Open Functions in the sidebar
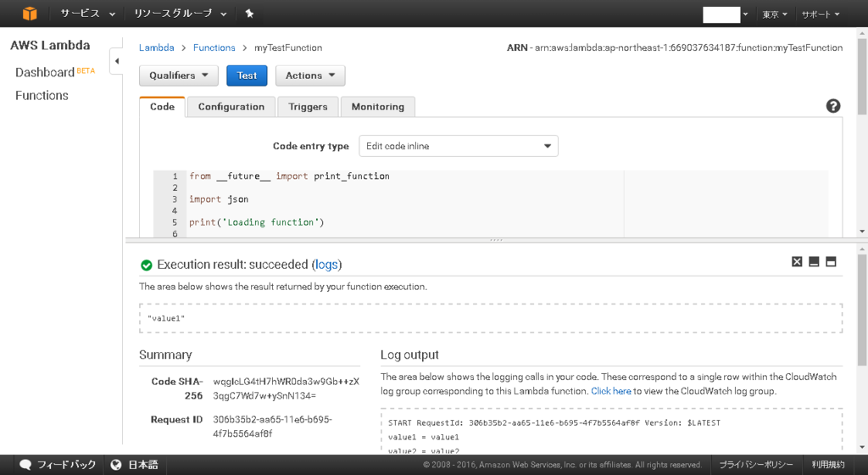The image size is (868, 475). (42, 95)
